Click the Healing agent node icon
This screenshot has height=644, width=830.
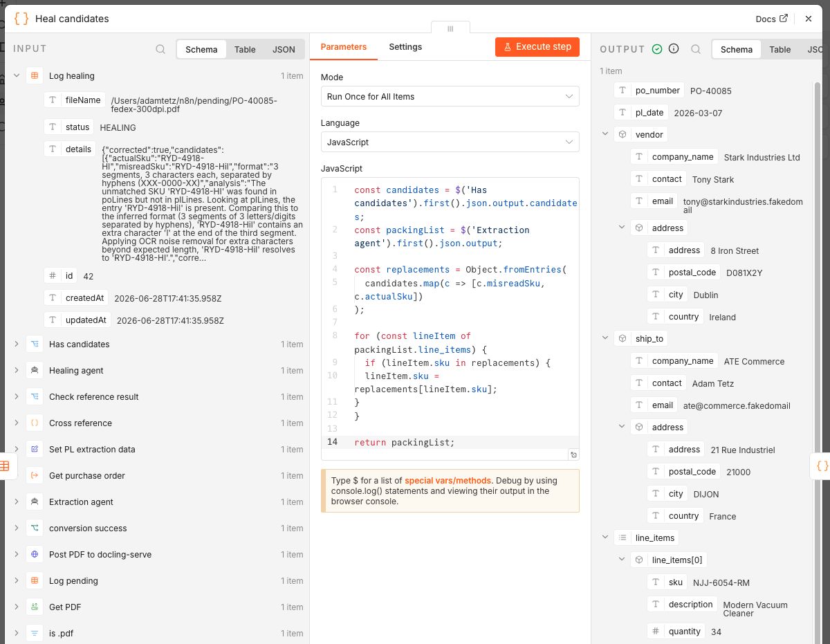[x=35, y=371]
